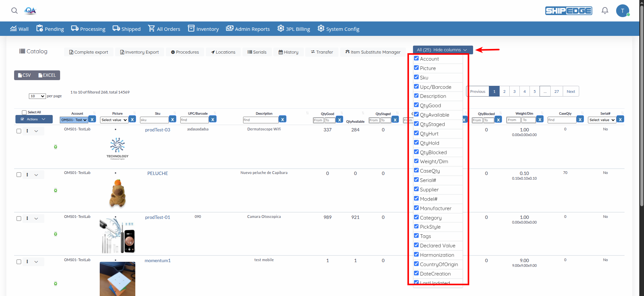Viewport: 644px width, 296px height.
Task: Click green plus icon in PELUCHE row
Action: coord(55,190)
